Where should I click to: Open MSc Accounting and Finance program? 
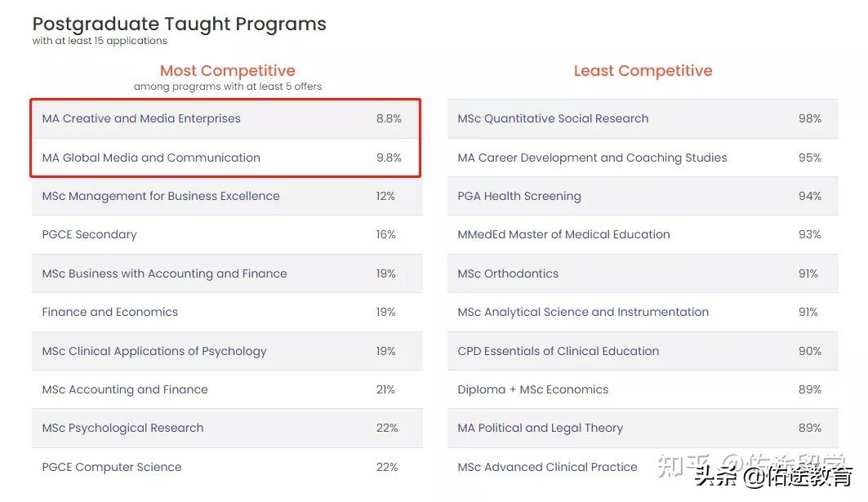[x=125, y=389]
